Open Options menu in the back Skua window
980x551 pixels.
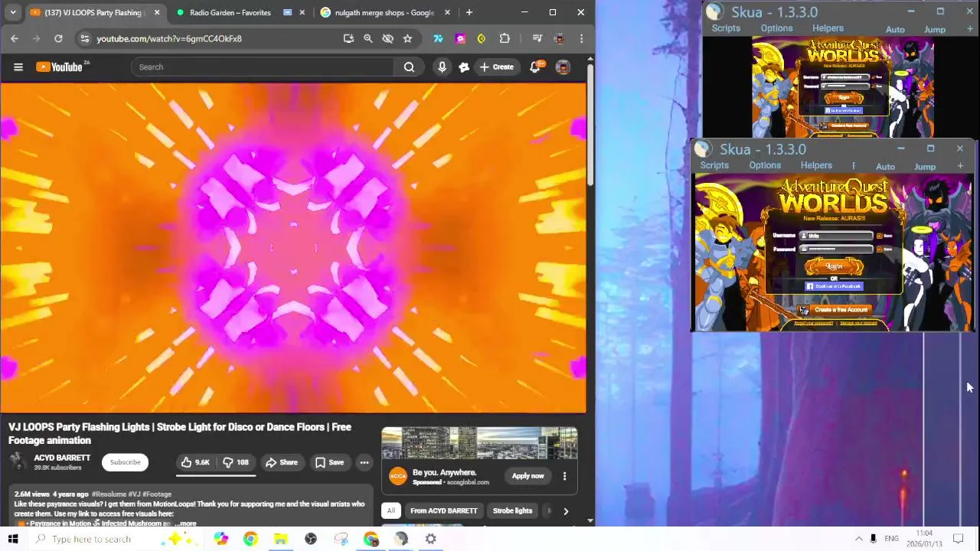776,28
